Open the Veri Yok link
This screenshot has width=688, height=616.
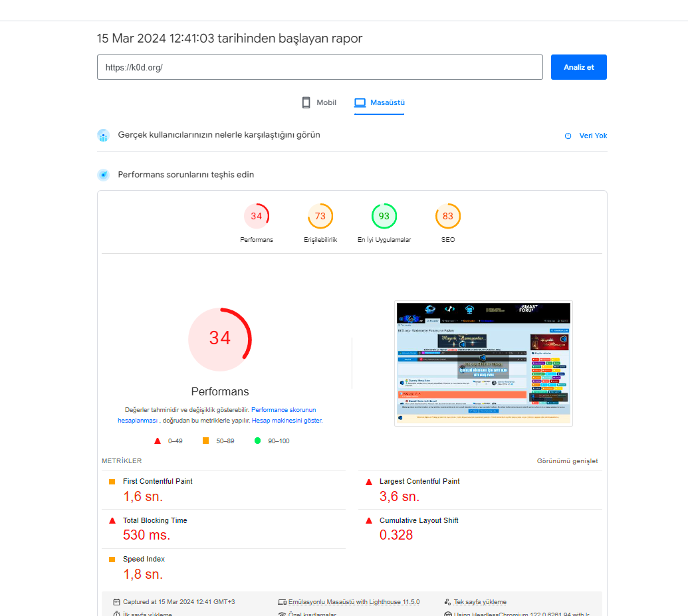593,136
